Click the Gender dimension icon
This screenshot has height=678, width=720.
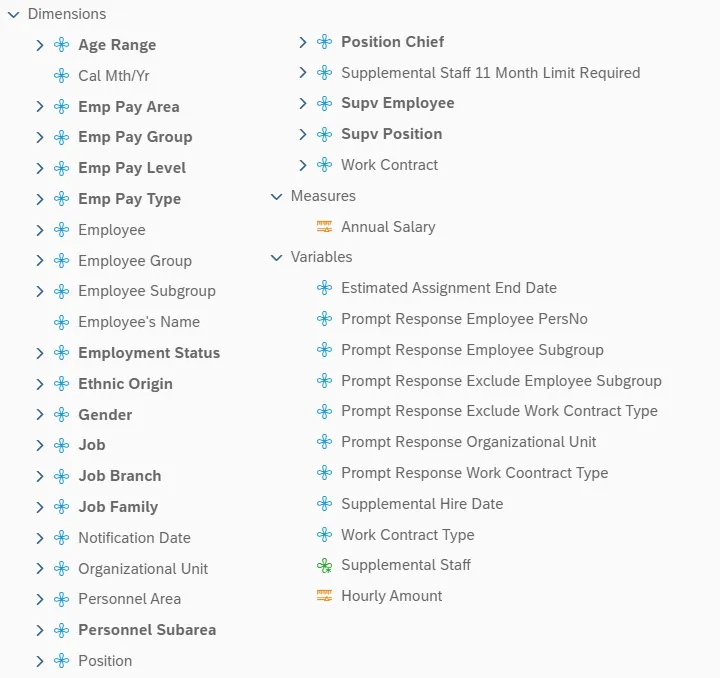point(61,415)
